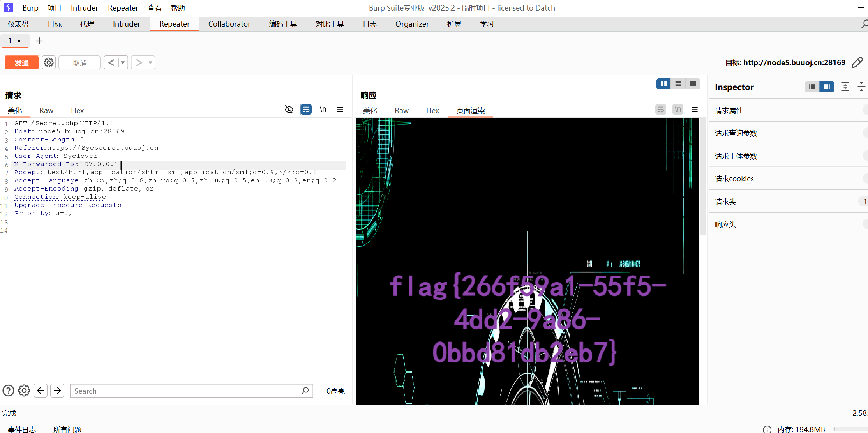Click the 发送 send button
Screen dimensions: 868x433
coord(22,62)
